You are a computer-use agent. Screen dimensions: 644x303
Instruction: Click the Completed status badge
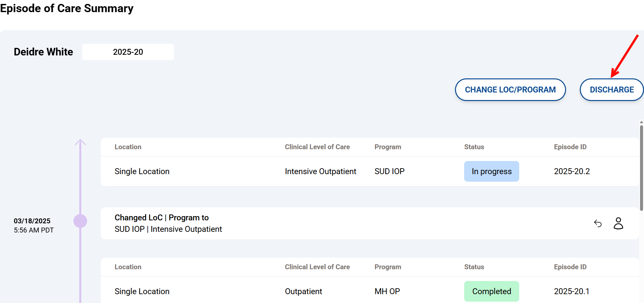click(x=491, y=291)
